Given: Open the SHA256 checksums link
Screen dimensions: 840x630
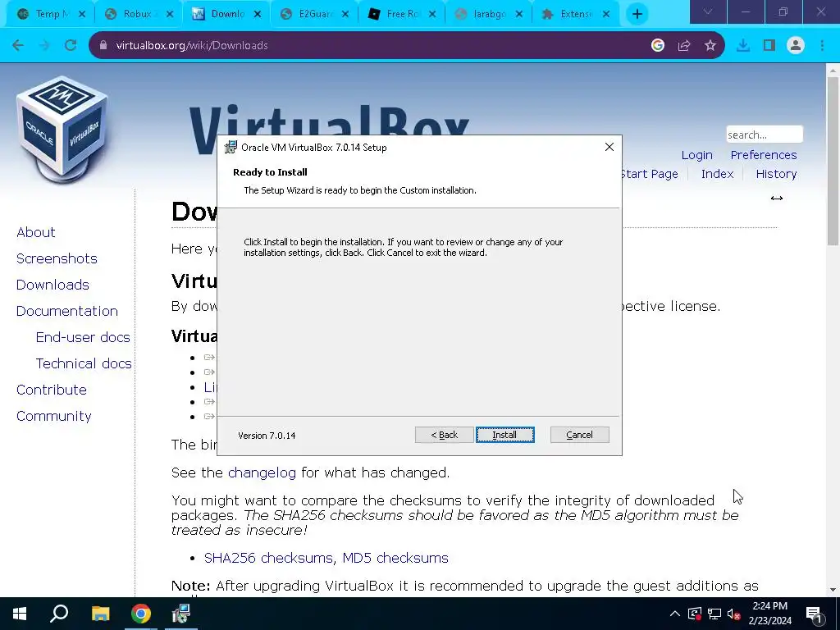Looking at the screenshot, I should pos(268,558).
